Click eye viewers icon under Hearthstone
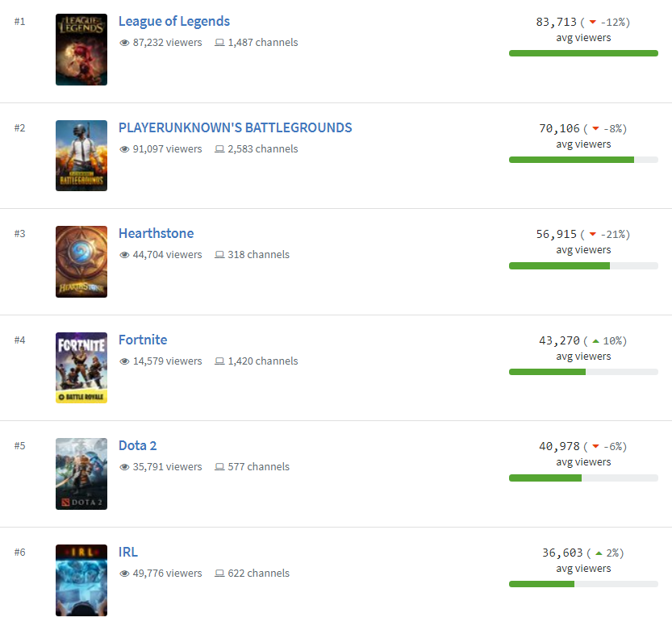 (x=124, y=255)
